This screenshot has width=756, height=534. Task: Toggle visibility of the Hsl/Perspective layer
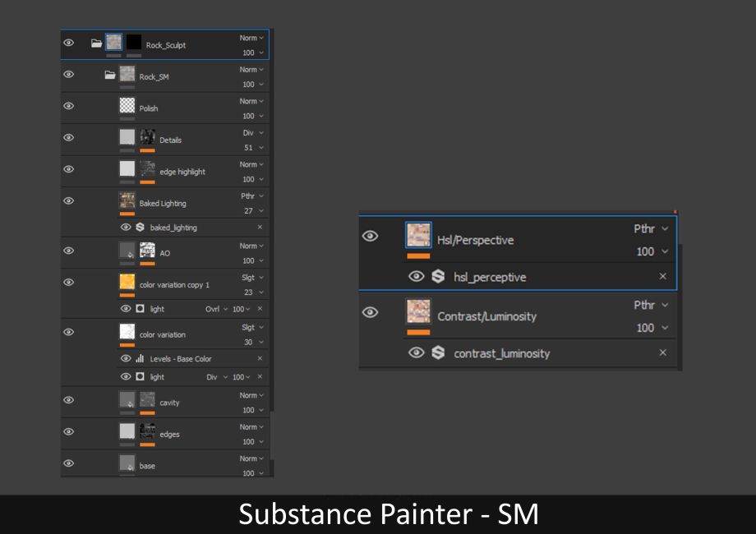371,236
